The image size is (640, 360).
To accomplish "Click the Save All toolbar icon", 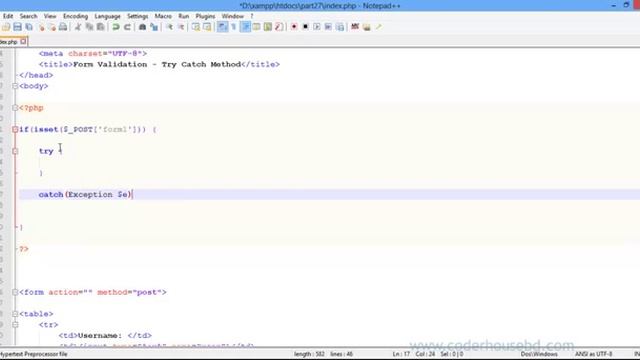I will pos(29,27).
